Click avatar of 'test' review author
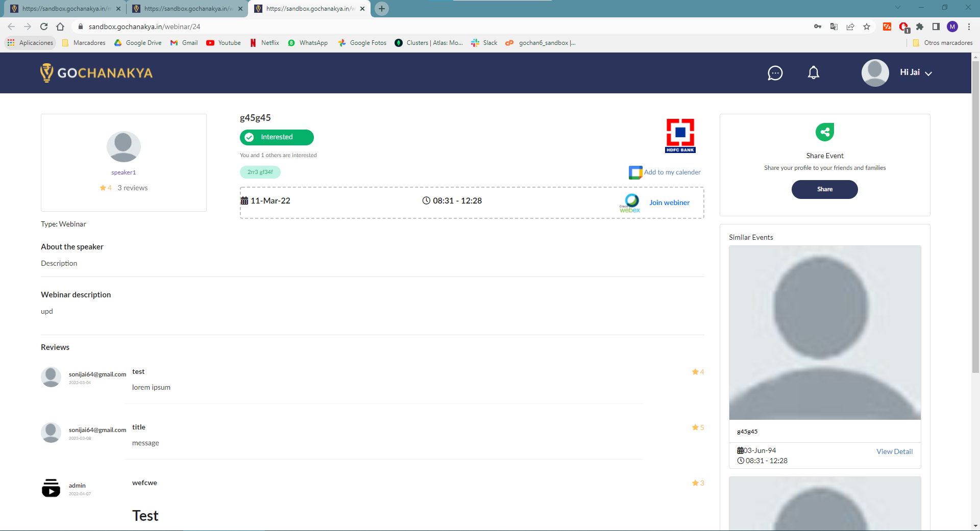 click(51, 377)
